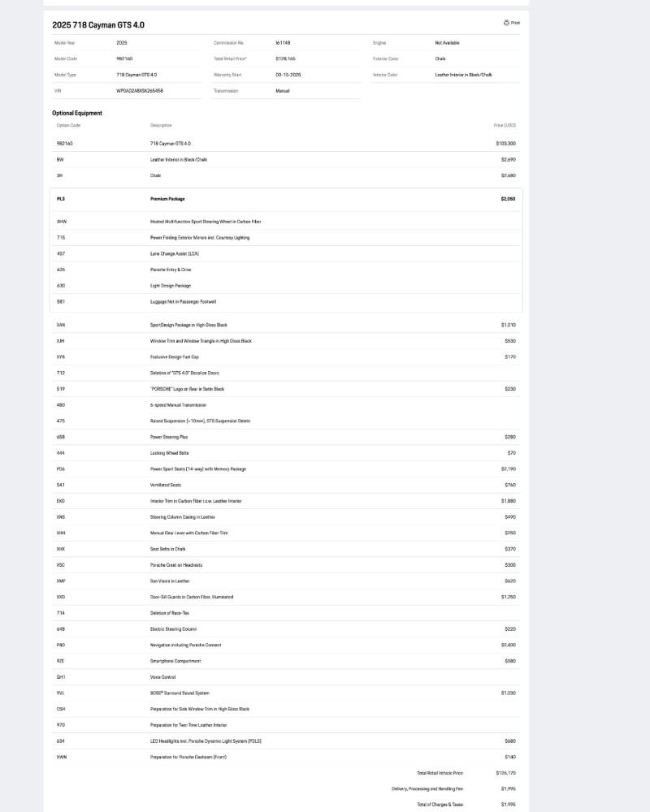Image resolution: width=650 pixels, height=812 pixels.
Task: Select the Lane Change Assist (LCA) row
Action: 284,253
